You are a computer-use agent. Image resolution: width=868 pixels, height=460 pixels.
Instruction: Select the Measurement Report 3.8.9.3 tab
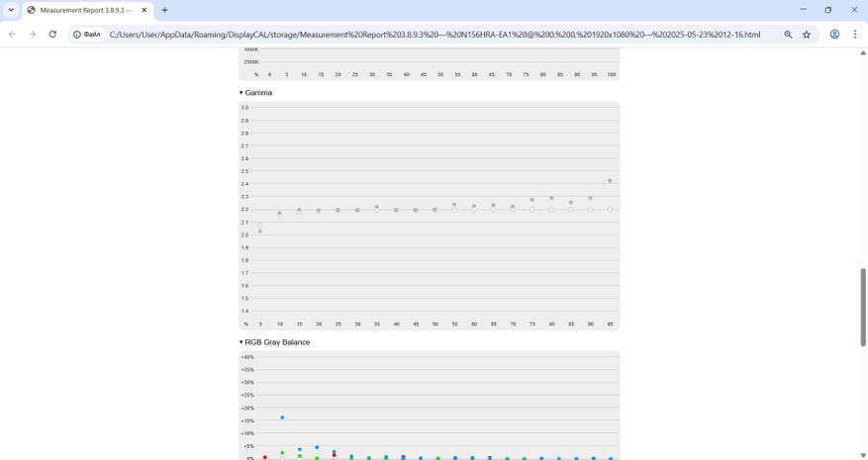pos(87,10)
